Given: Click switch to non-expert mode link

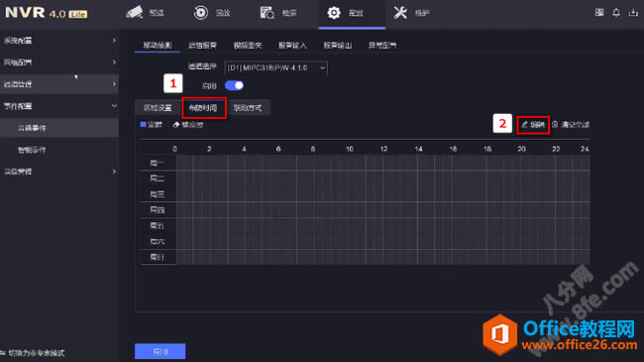Looking at the screenshot, I should pos(37,353).
